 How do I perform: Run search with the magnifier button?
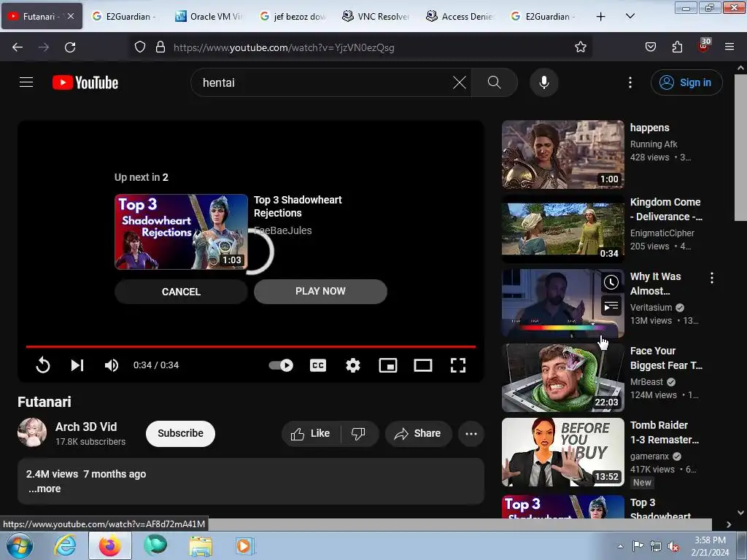(x=494, y=82)
